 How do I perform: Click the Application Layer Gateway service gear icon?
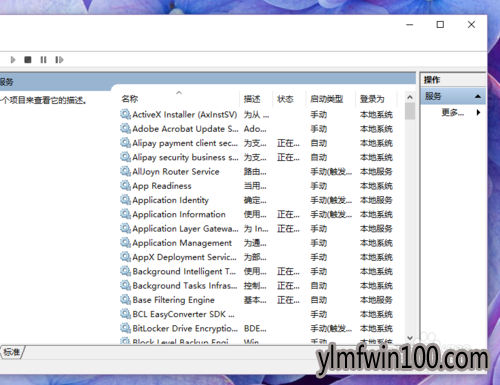125,229
